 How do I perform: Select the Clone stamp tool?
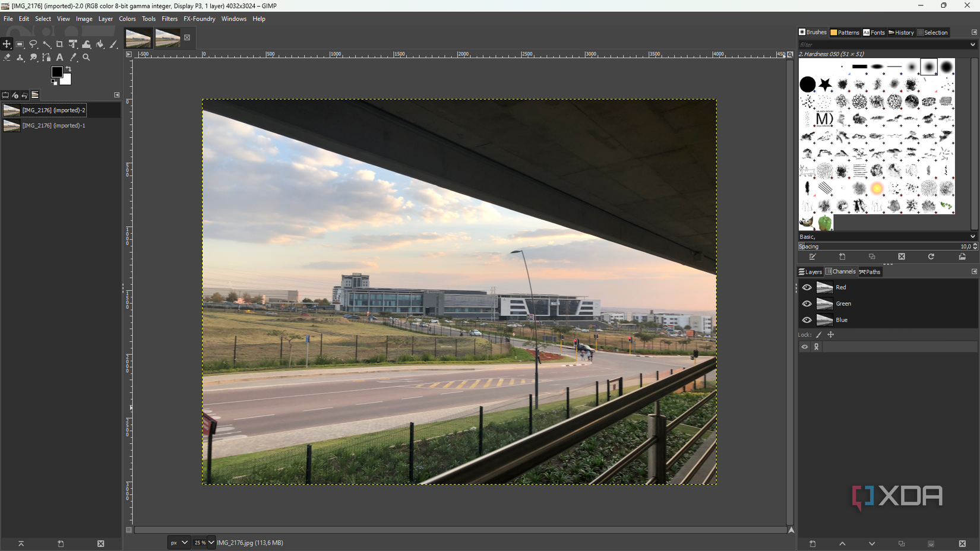[x=20, y=57]
